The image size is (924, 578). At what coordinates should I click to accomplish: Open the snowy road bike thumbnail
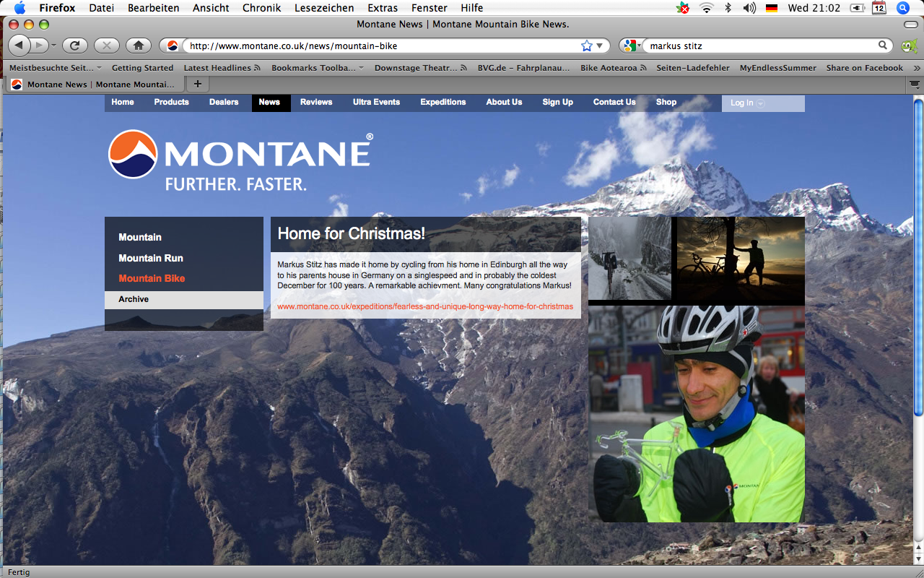tap(629, 258)
